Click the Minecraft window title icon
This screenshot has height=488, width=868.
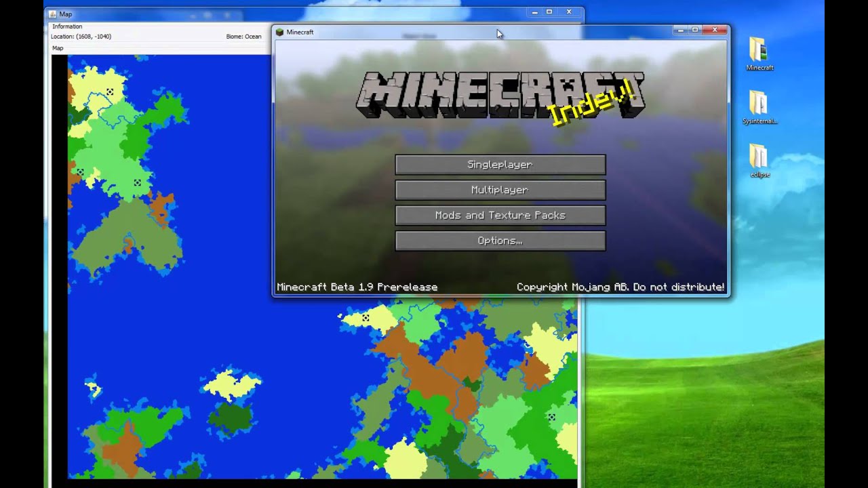pos(279,32)
